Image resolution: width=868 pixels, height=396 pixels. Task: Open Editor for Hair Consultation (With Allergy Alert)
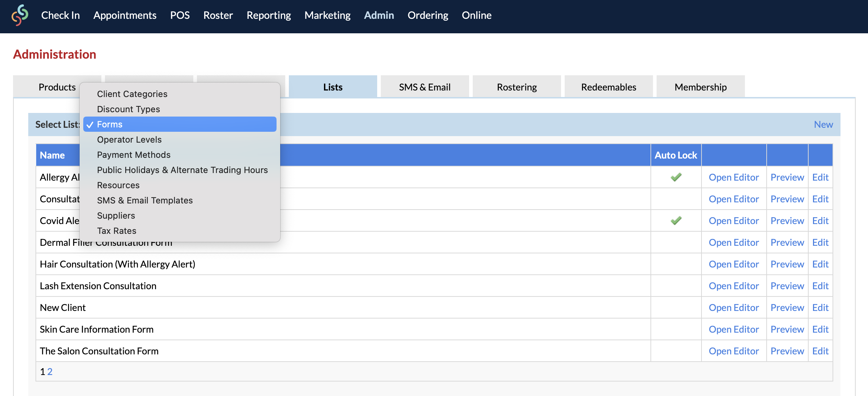tap(734, 264)
